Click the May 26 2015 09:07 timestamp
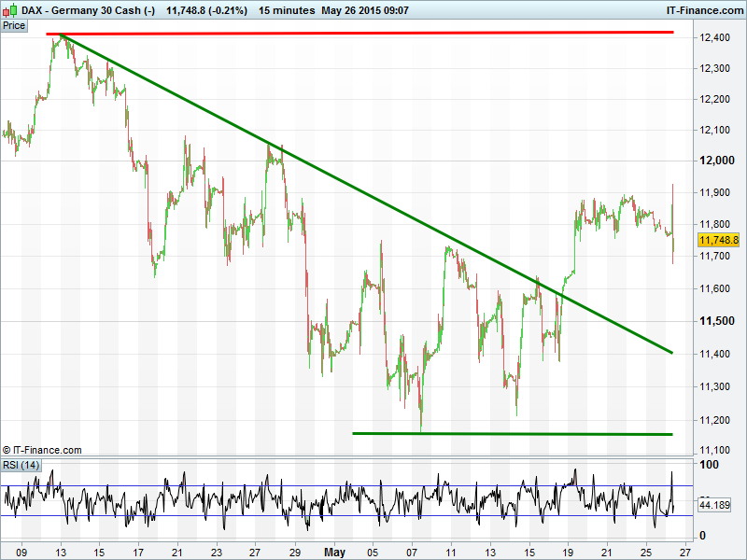The width and height of the screenshot is (747, 560). pyautogui.click(x=364, y=10)
